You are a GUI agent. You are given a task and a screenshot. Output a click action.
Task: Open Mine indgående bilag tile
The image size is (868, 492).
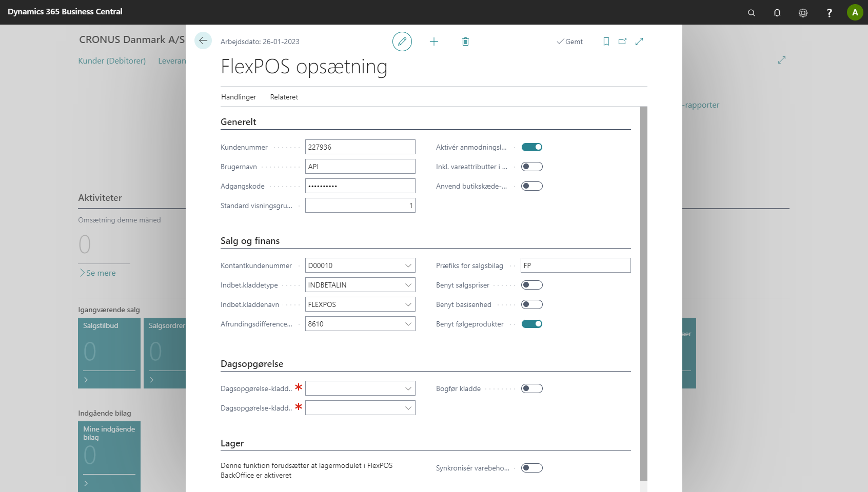(109, 457)
